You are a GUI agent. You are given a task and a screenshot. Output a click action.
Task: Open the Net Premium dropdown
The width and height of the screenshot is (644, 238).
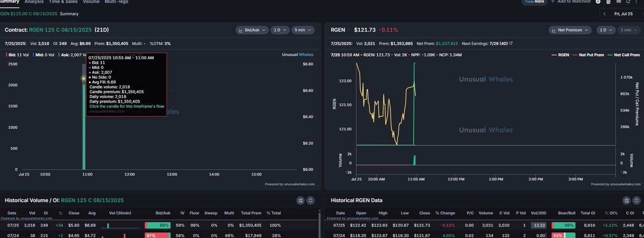571,30
